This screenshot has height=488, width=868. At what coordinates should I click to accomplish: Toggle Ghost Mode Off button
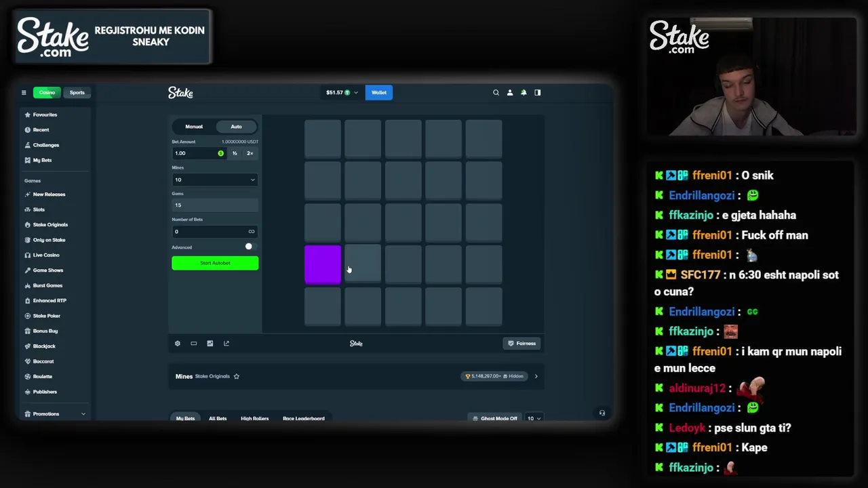(x=495, y=418)
